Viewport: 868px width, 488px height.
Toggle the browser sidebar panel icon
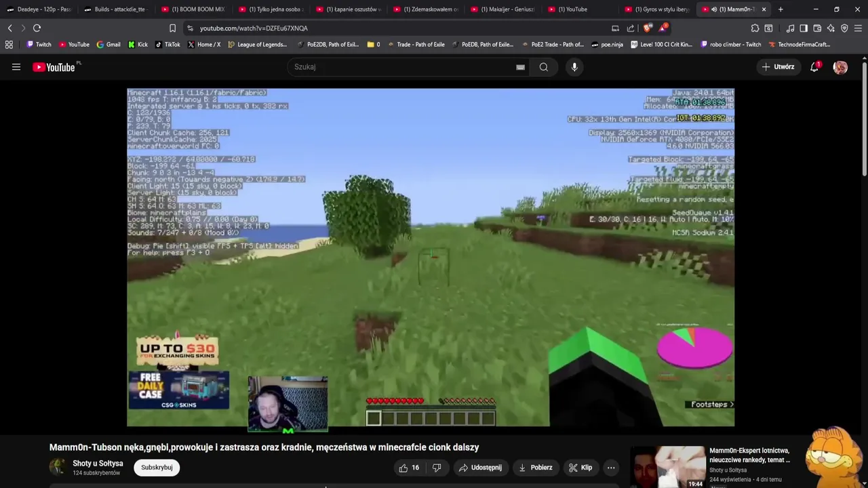coord(804,28)
